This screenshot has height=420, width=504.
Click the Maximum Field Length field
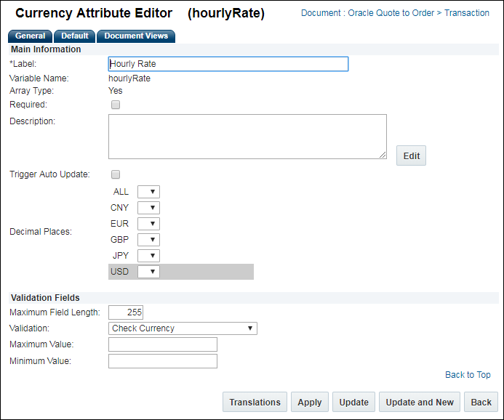coord(126,312)
